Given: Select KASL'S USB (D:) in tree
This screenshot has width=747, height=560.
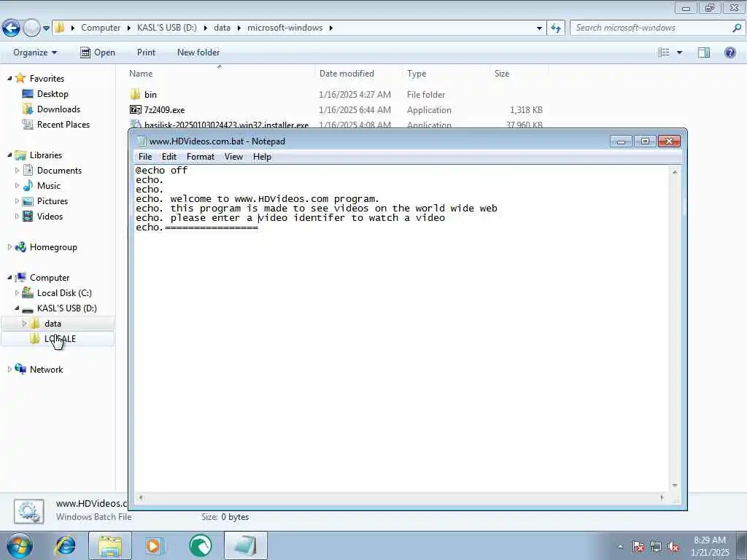Looking at the screenshot, I should (x=66, y=308).
